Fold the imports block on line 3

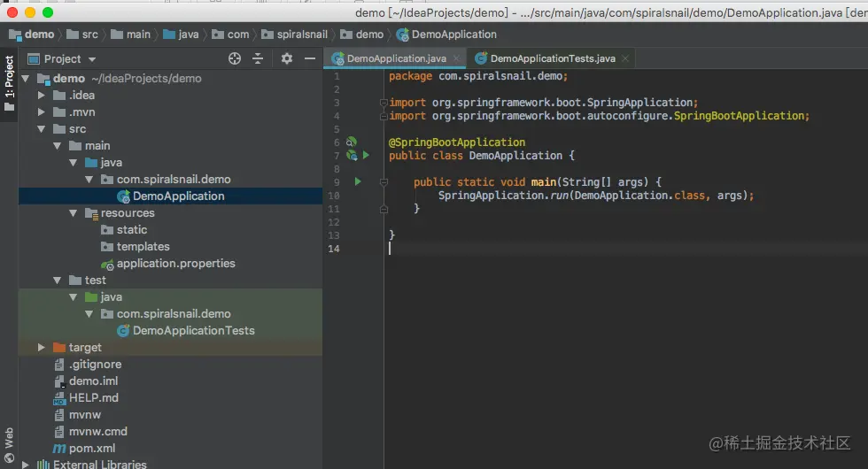pyautogui.click(x=383, y=103)
